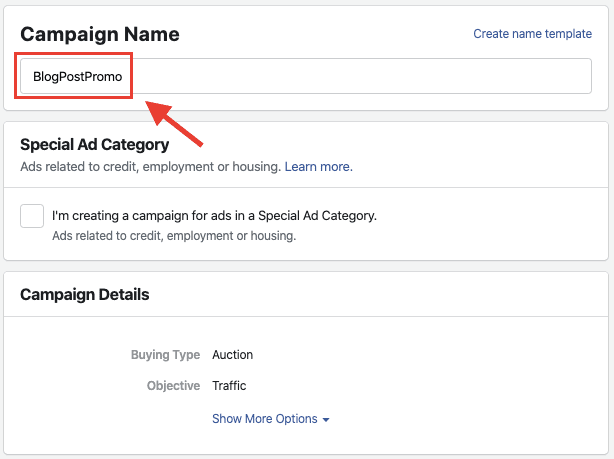614x459 pixels.
Task: Select the Auction buying type value
Action: pyautogui.click(x=232, y=355)
